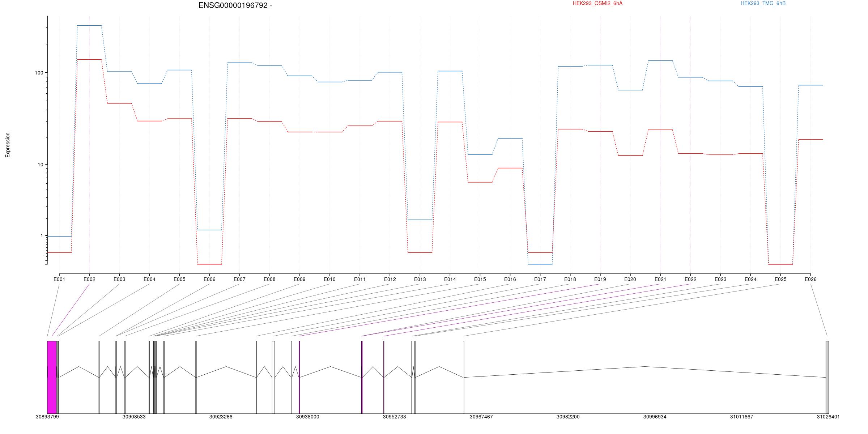Click exon label E016
Image resolution: width=868 pixels, height=434 pixels.
[x=510, y=279]
